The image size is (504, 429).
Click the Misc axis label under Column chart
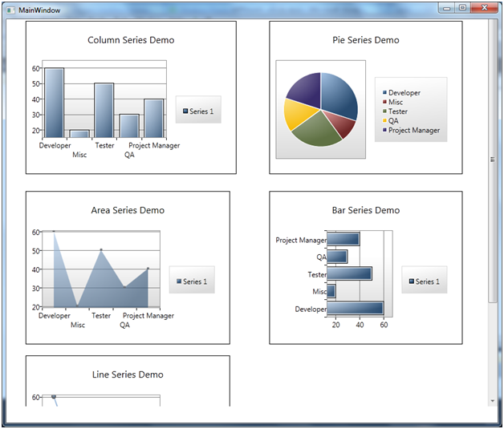point(79,155)
